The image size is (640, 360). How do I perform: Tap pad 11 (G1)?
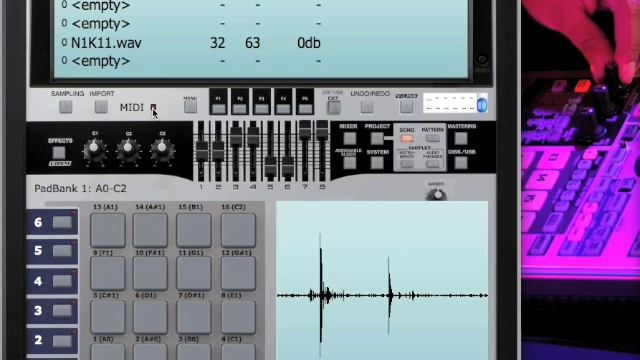click(x=194, y=273)
